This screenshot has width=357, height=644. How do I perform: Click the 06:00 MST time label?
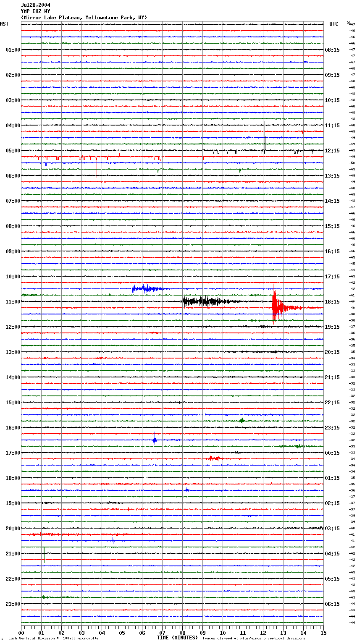click(13, 176)
